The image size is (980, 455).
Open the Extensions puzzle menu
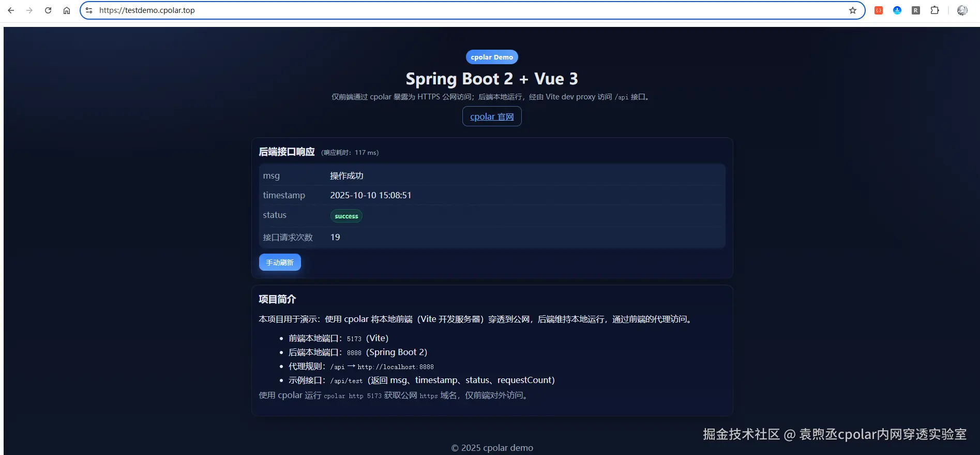pos(934,10)
